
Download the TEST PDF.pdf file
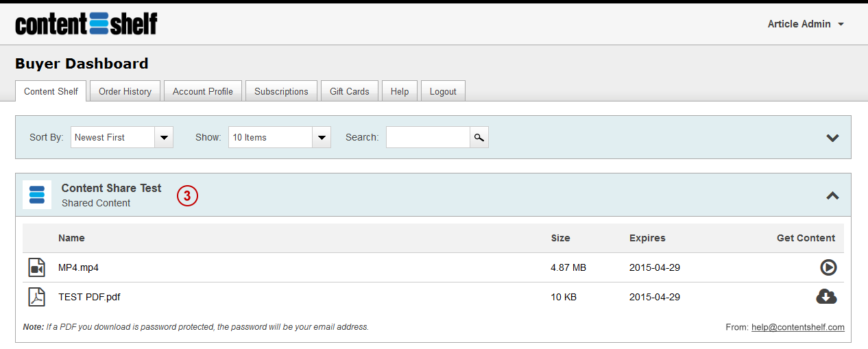826,296
